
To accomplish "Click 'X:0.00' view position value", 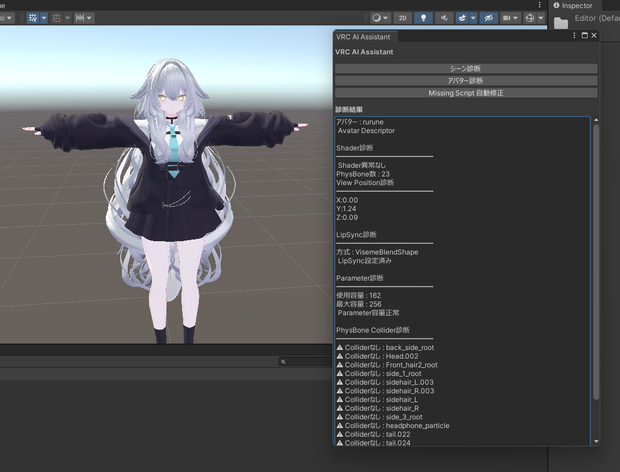I will click(347, 200).
